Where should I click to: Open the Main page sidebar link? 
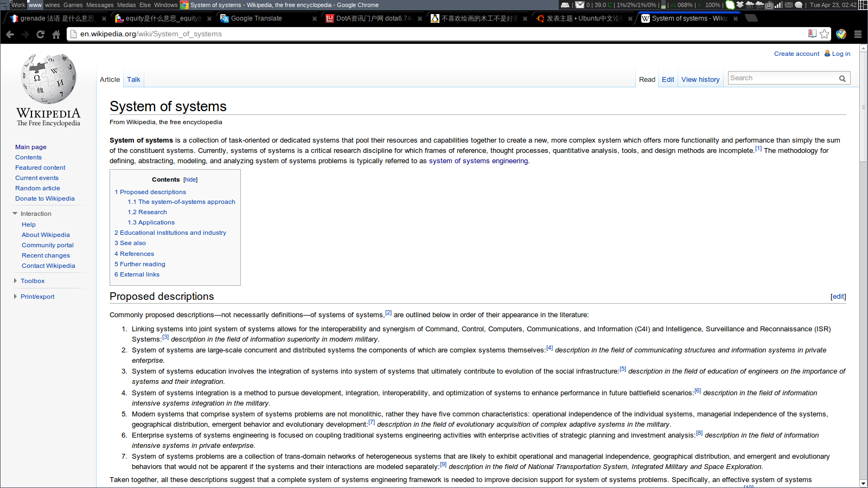[x=31, y=147]
